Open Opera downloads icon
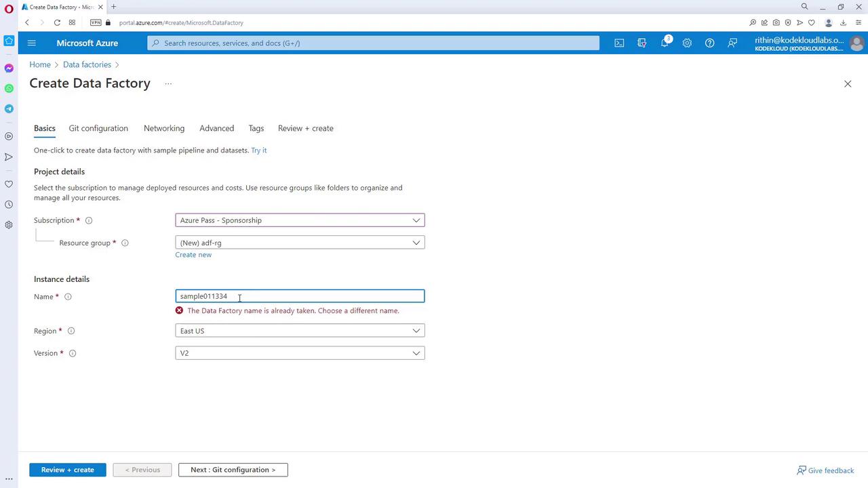This screenshot has height=488, width=868. click(843, 22)
